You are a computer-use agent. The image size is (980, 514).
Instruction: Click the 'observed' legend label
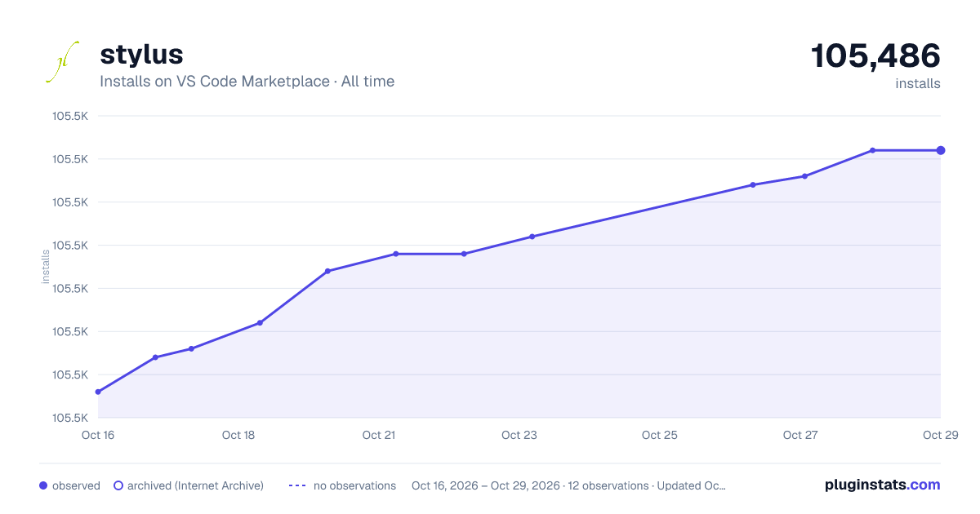pyautogui.click(x=76, y=485)
